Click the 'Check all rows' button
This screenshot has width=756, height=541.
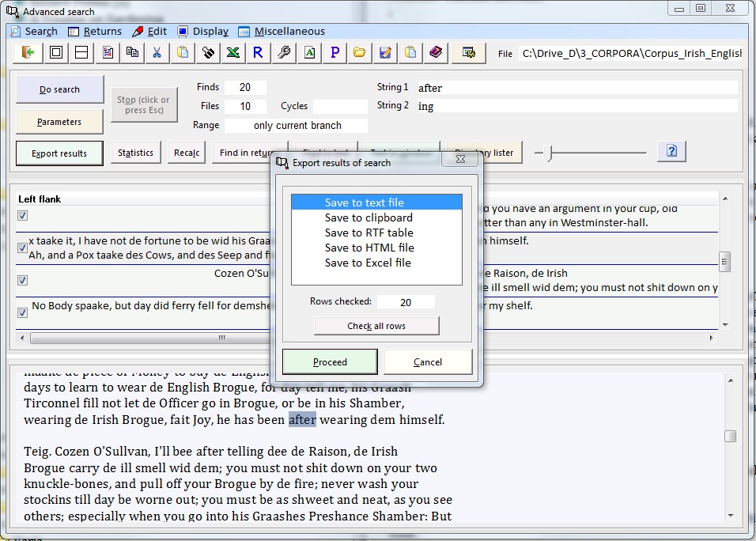(376, 326)
